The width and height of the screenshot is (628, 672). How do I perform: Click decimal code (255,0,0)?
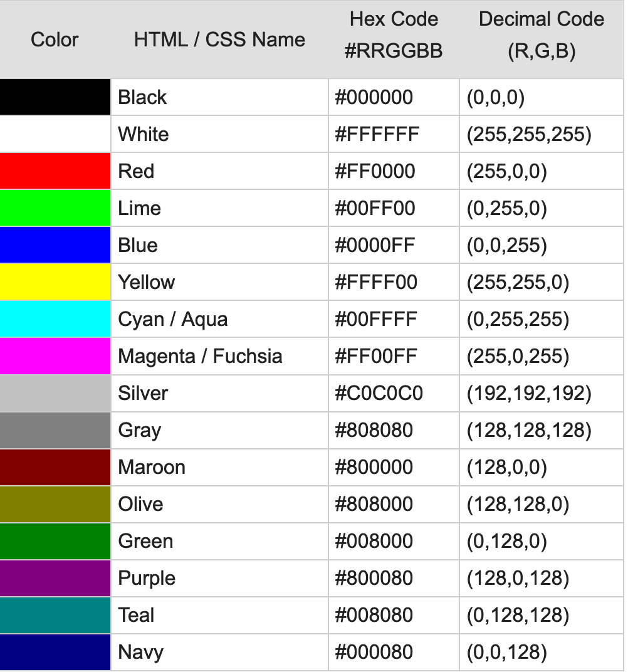[x=507, y=171]
